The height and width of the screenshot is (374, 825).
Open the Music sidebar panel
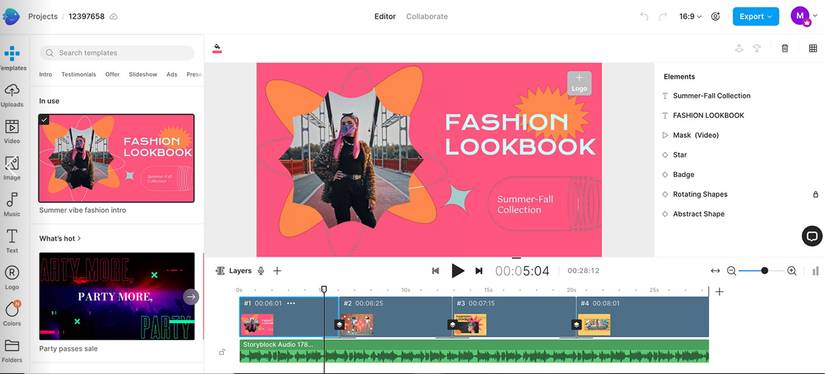point(12,204)
